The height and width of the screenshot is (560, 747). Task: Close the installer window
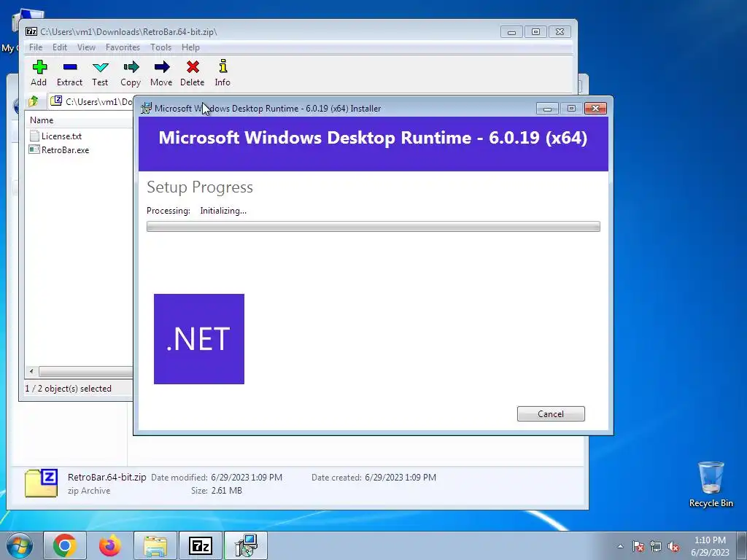[x=595, y=109]
